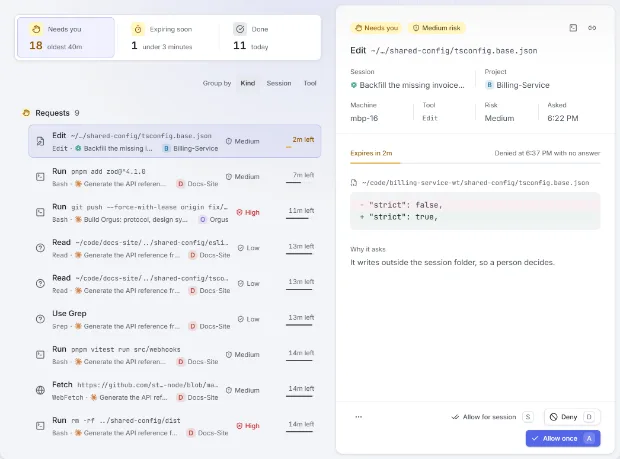This screenshot has height=459, width=620.
Task: Select the Use Grep request
Action: 174,319
